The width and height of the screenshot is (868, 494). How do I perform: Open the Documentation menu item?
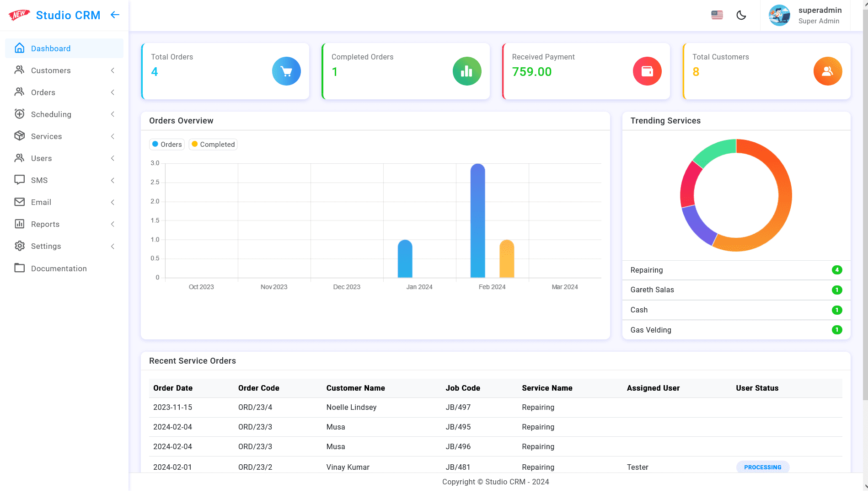coord(59,268)
